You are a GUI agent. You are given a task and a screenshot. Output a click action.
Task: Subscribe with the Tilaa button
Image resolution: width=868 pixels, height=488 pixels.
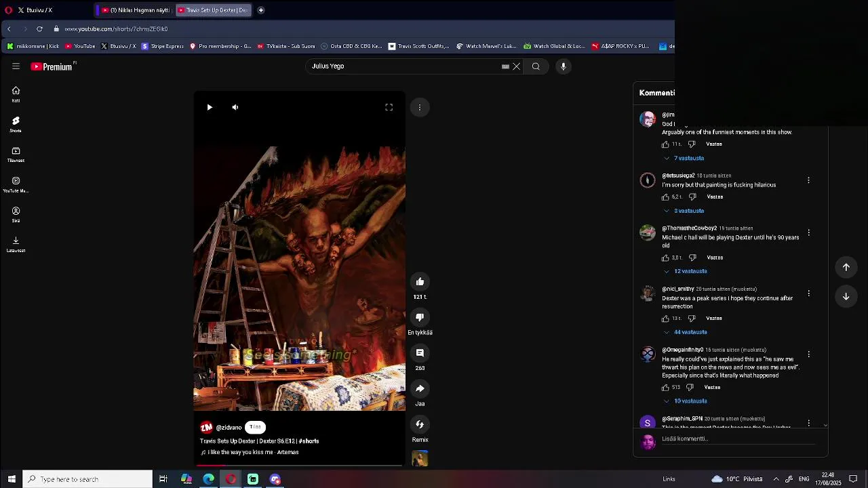(255, 427)
